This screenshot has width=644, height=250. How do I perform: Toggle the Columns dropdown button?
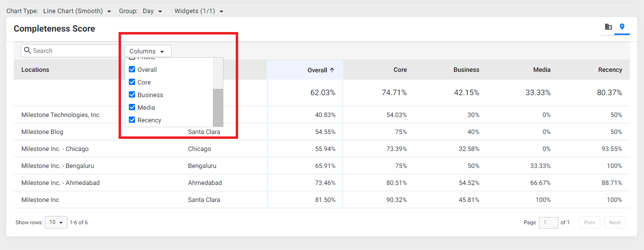[148, 51]
